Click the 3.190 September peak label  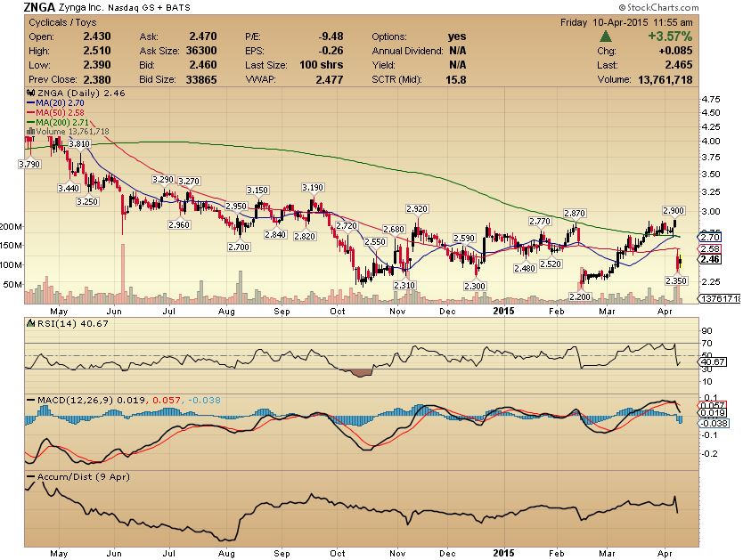coord(313,188)
